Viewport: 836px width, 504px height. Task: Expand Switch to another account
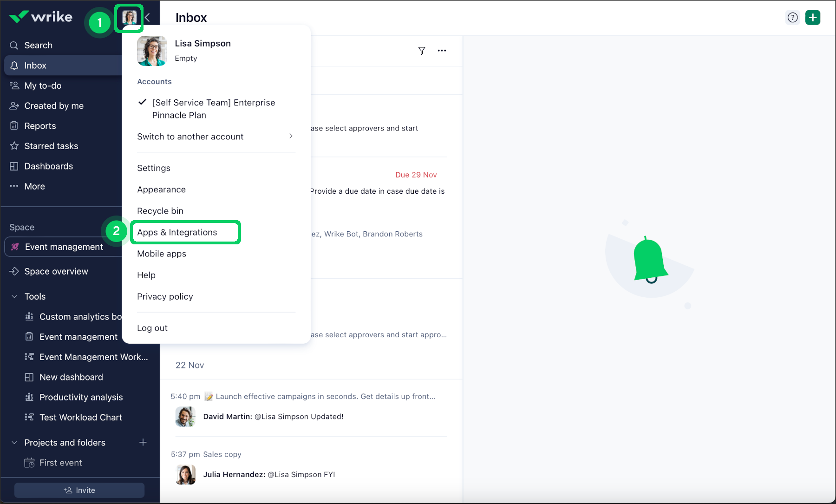pyautogui.click(x=190, y=136)
